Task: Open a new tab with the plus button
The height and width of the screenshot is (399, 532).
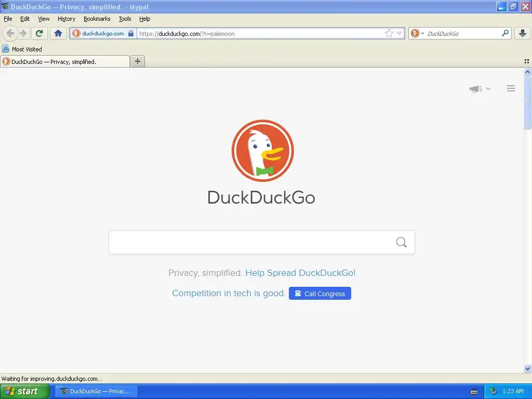Action: coord(138,61)
